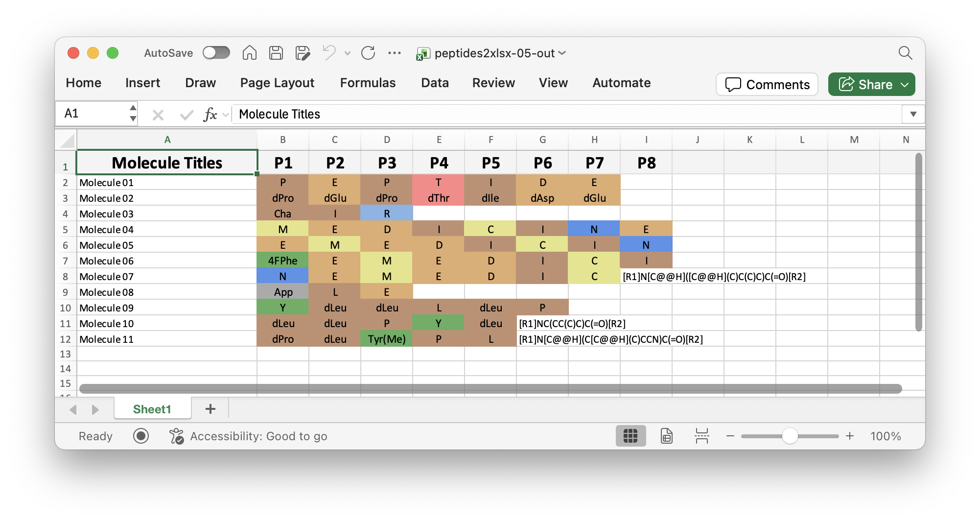
Task: Open the Automate tab
Action: point(621,83)
